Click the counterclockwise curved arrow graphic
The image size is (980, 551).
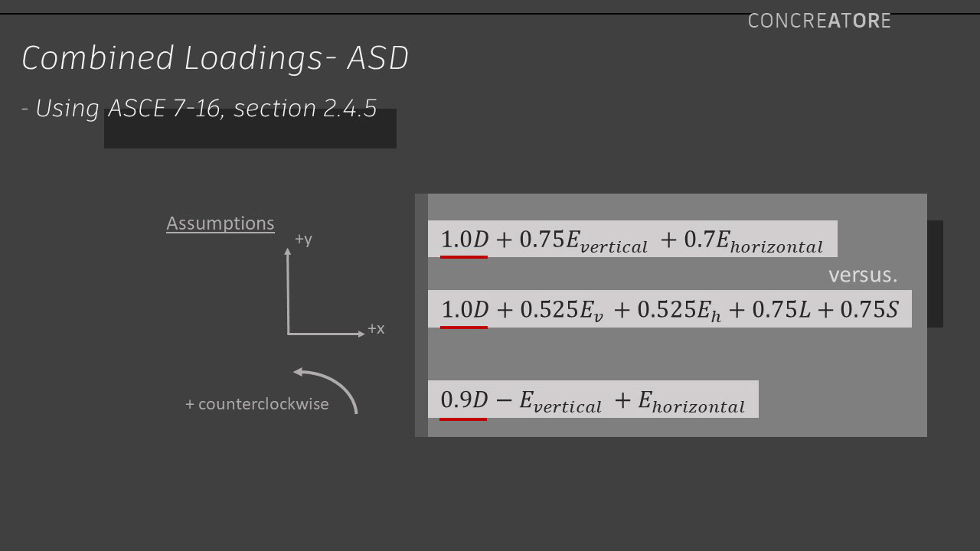click(325, 390)
